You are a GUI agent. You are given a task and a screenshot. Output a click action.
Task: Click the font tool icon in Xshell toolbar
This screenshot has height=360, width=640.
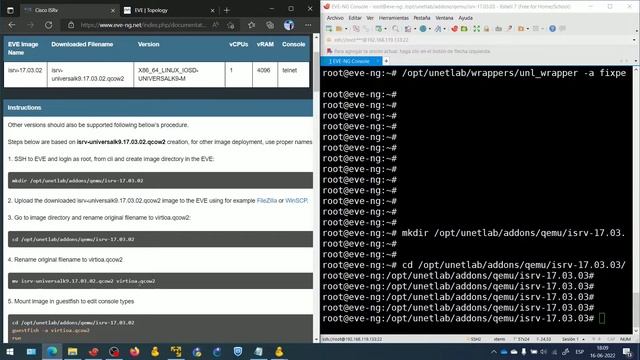coord(438,29)
